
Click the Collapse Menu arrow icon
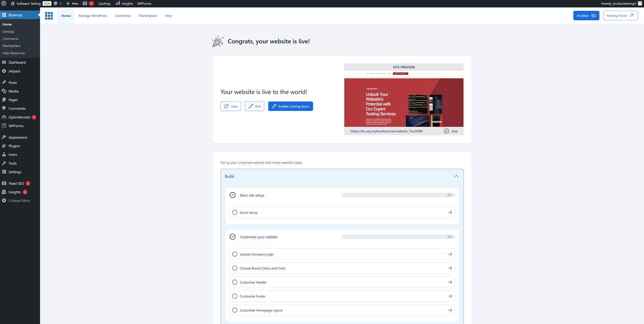4,200
